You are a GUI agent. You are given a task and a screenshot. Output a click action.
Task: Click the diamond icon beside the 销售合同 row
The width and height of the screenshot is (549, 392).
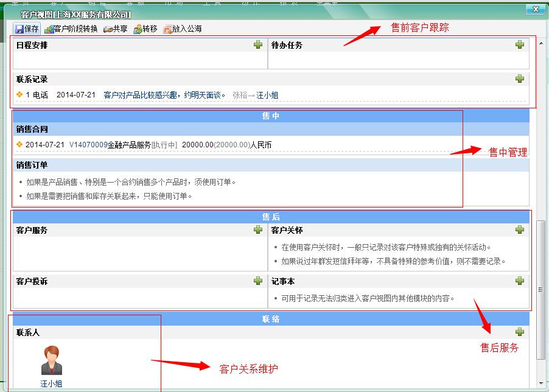coord(19,144)
